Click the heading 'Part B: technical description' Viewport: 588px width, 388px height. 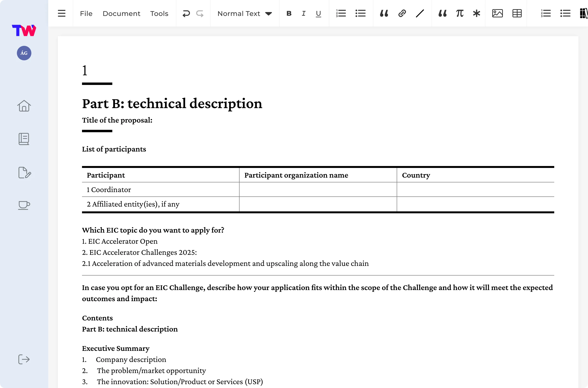[172, 104]
